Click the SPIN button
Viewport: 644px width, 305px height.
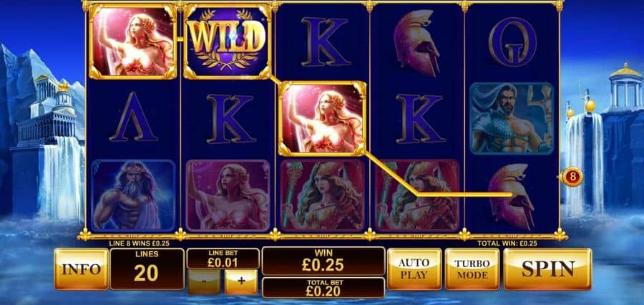click(x=547, y=268)
